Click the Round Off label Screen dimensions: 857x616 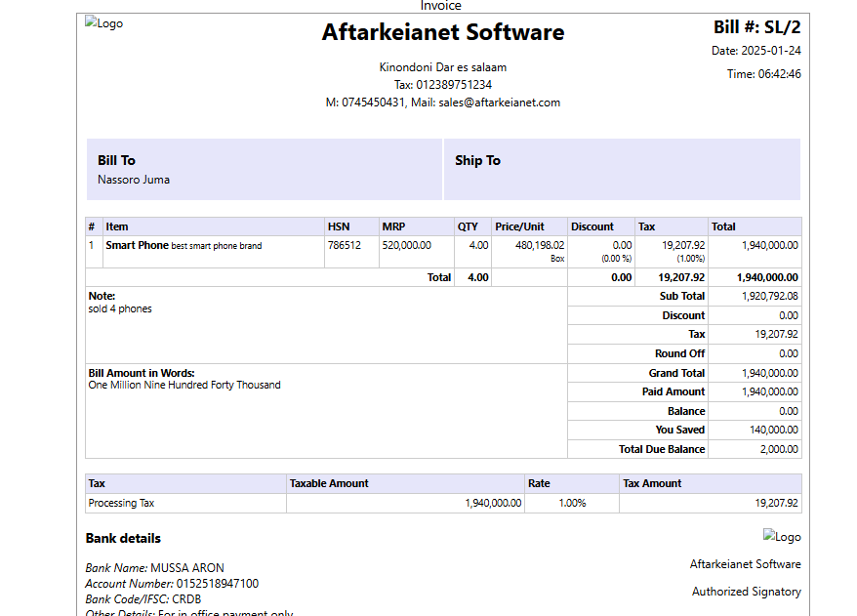(x=680, y=353)
